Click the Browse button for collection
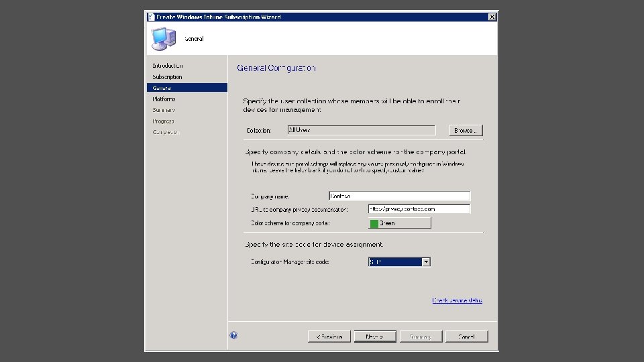The height and width of the screenshot is (362, 644). click(x=466, y=131)
